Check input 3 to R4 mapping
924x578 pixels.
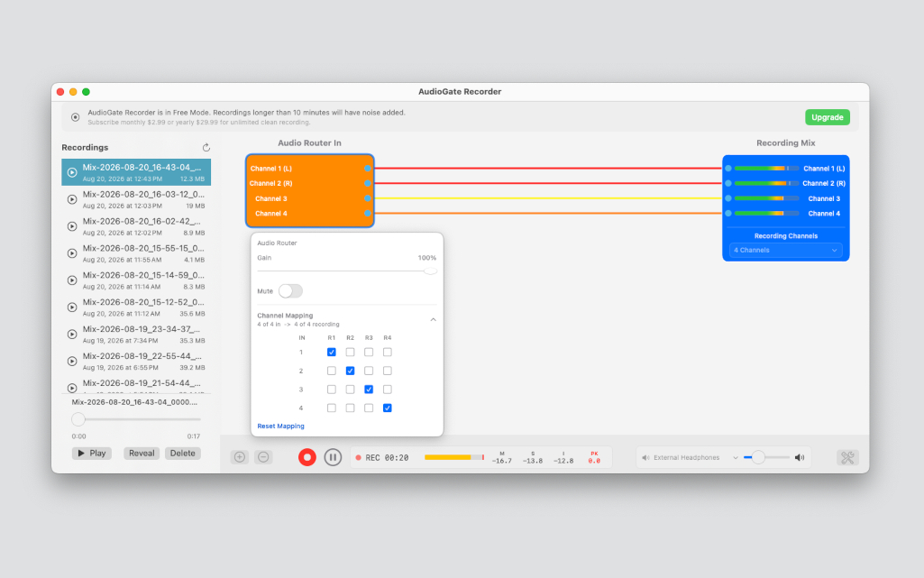[387, 390]
